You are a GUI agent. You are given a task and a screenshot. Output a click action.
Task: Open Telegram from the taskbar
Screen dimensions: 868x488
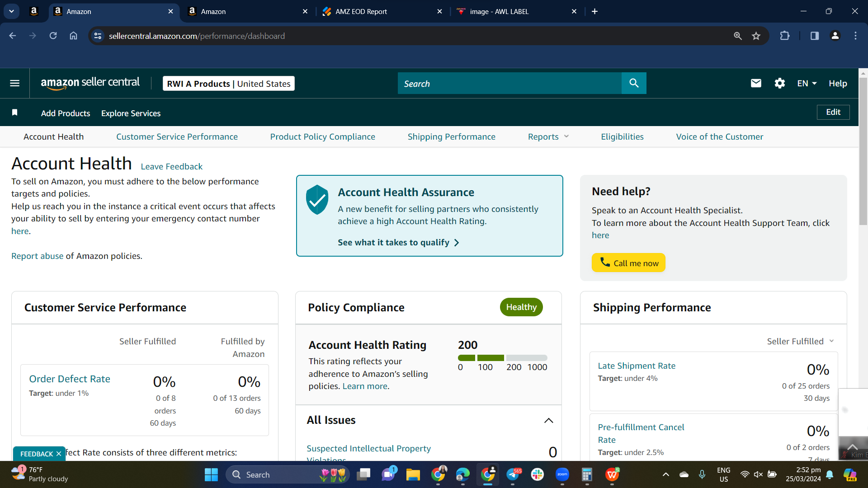[x=513, y=474]
